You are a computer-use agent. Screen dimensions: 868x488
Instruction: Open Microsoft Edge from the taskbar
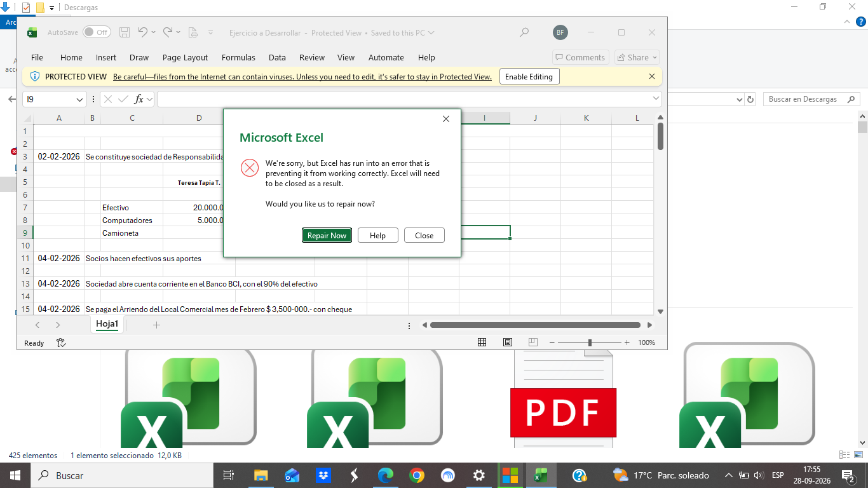point(385,475)
